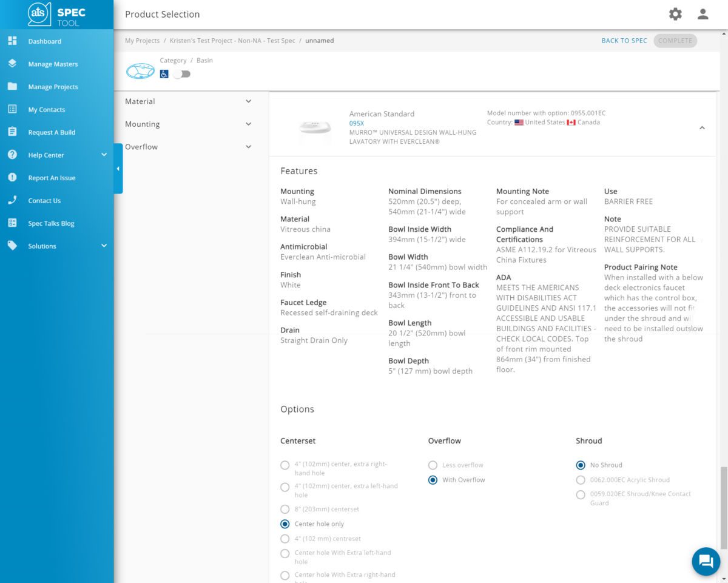Click the Manage Masters layers icon
The width and height of the screenshot is (728, 583).
pyautogui.click(x=12, y=64)
